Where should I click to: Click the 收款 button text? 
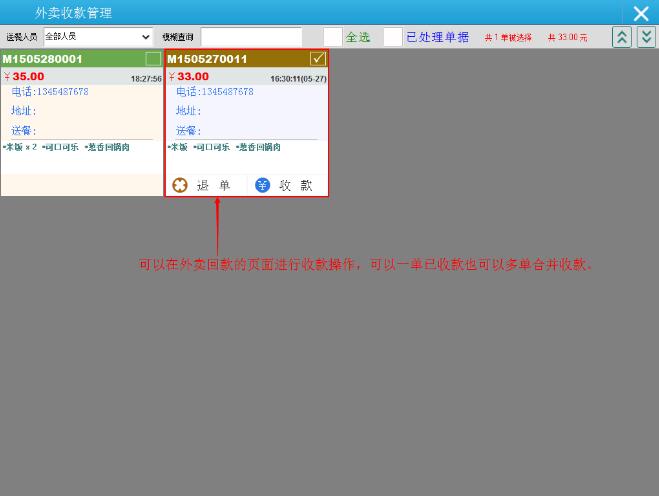pos(296,185)
